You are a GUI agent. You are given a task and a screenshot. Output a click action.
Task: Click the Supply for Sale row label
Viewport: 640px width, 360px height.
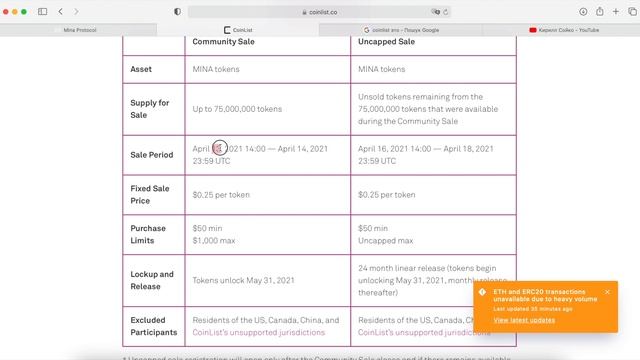pyautogui.click(x=149, y=109)
